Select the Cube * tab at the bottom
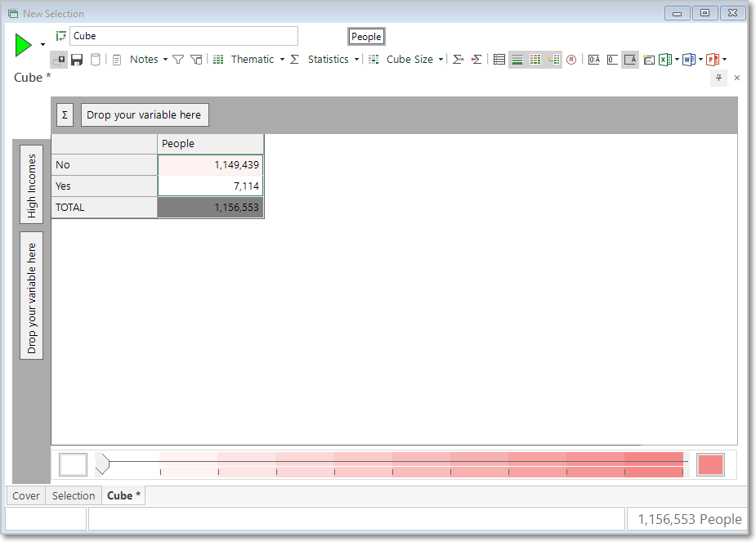Image resolution: width=756 pixels, height=542 pixels. pos(123,495)
